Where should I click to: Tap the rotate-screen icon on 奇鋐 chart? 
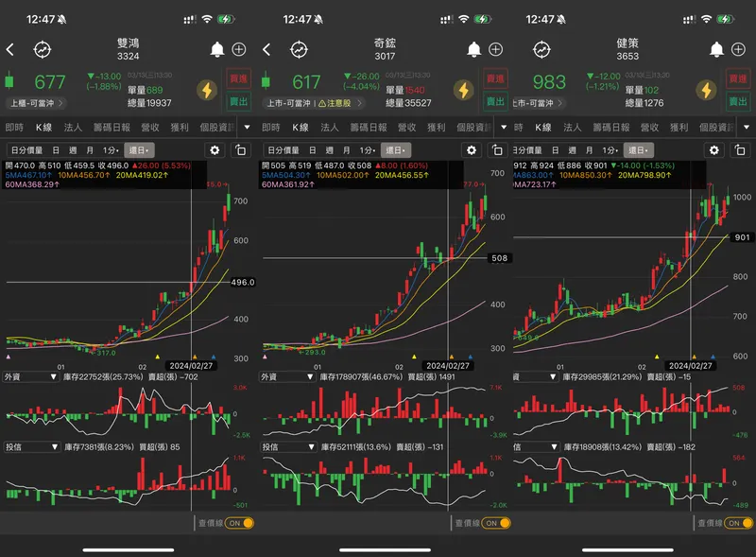pos(497,150)
